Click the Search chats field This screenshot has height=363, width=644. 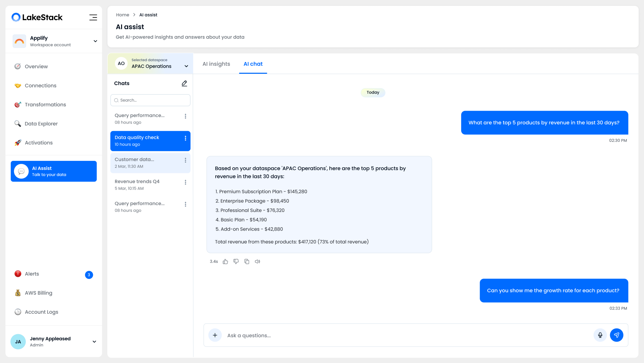click(151, 100)
